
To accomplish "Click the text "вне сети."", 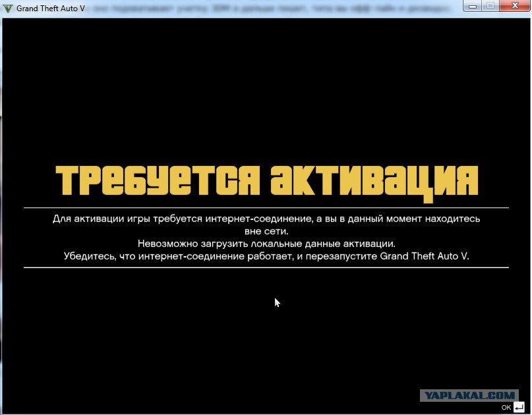I will [x=266, y=231].
